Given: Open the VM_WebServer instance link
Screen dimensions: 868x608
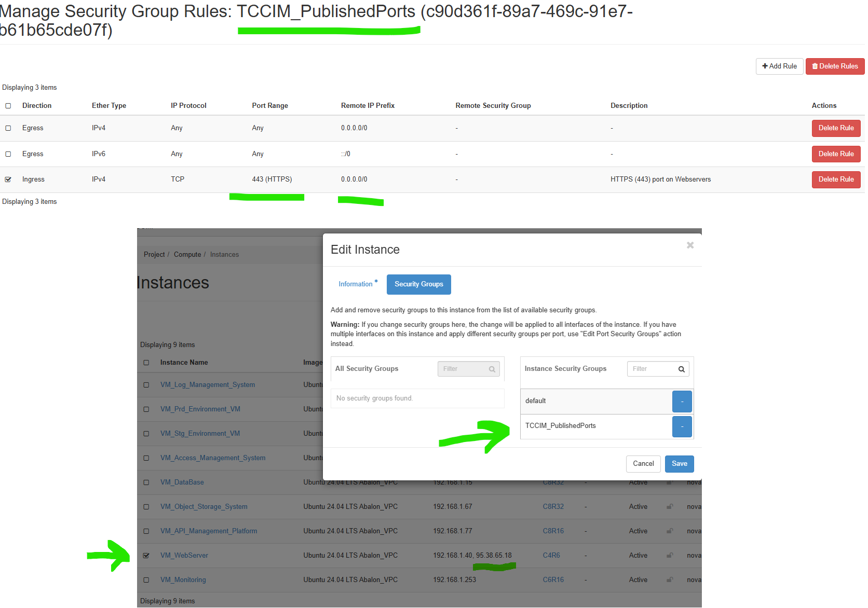Looking at the screenshot, I should [x=184, y=556].
